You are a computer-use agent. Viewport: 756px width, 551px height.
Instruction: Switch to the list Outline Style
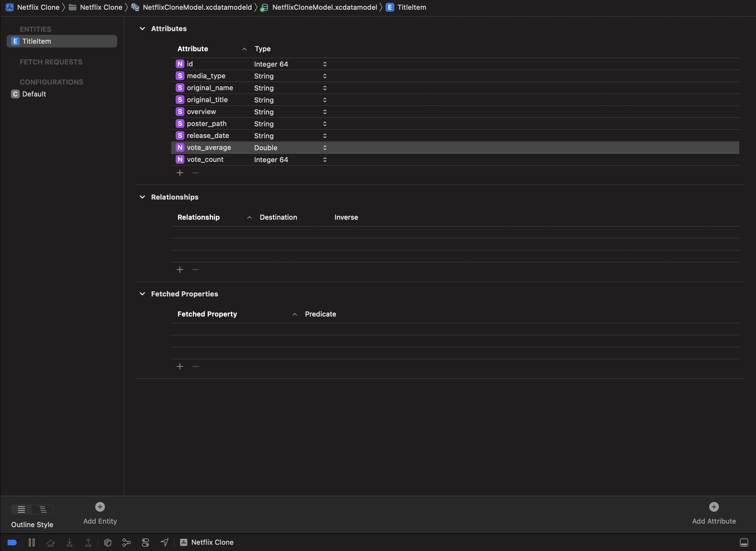(21, 510)
